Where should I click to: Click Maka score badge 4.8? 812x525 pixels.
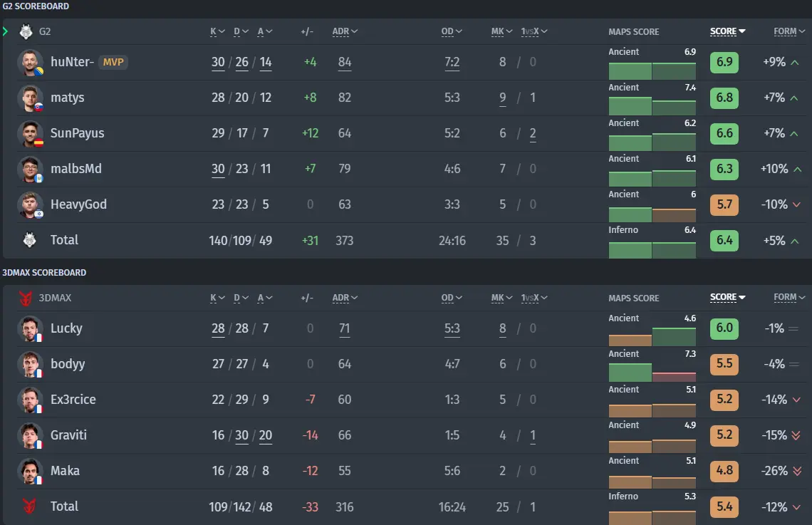(x=724, y=471)
